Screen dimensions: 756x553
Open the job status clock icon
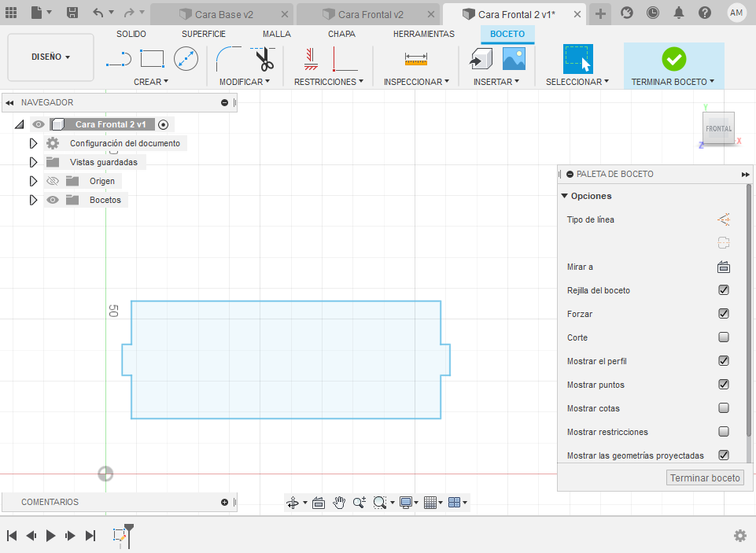pyautogui.click(x=653, y=13)
